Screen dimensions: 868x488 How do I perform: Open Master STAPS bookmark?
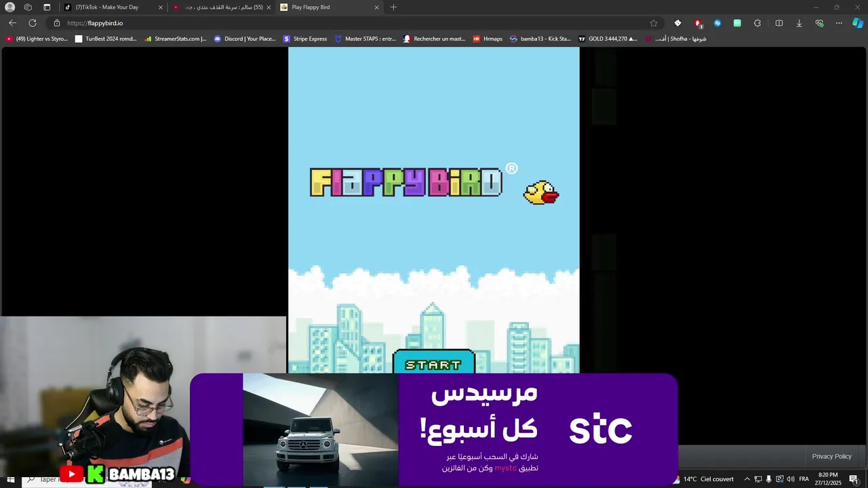[366, 39]
